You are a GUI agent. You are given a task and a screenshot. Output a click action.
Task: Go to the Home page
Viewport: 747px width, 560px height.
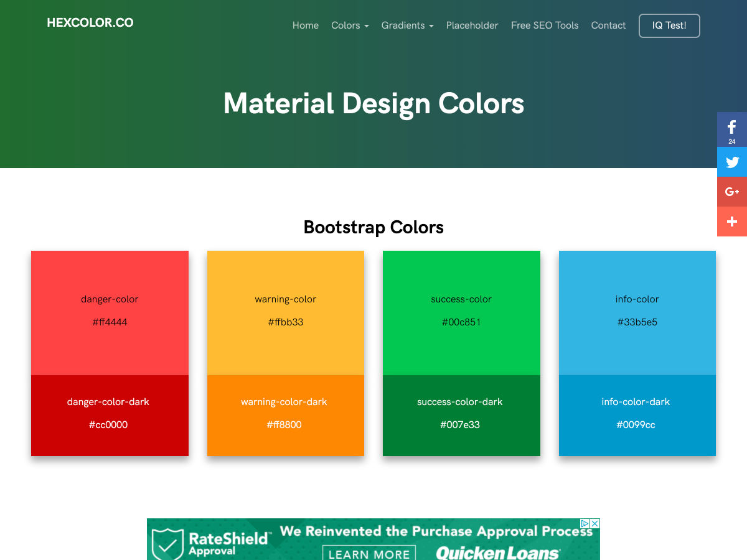[306, 26]
